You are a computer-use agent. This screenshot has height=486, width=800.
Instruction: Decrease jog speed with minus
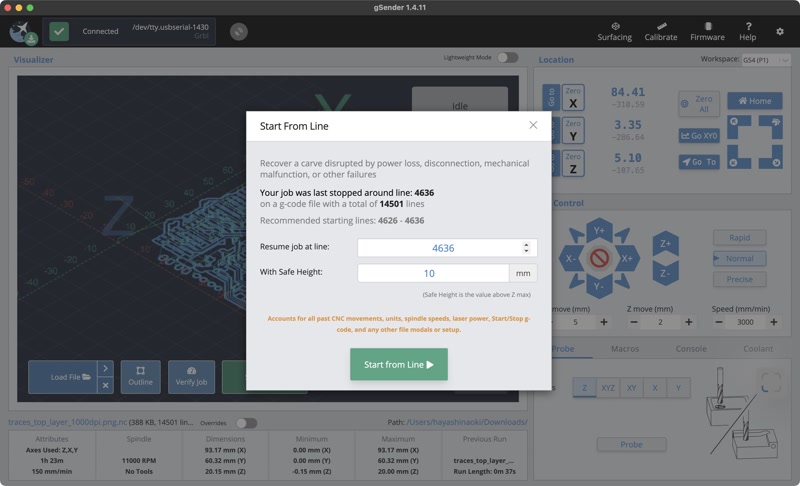[x=718, y=322]
